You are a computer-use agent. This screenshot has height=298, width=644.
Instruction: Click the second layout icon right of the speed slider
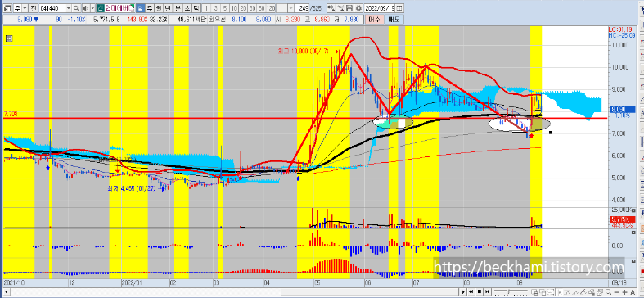pos(543,292)
